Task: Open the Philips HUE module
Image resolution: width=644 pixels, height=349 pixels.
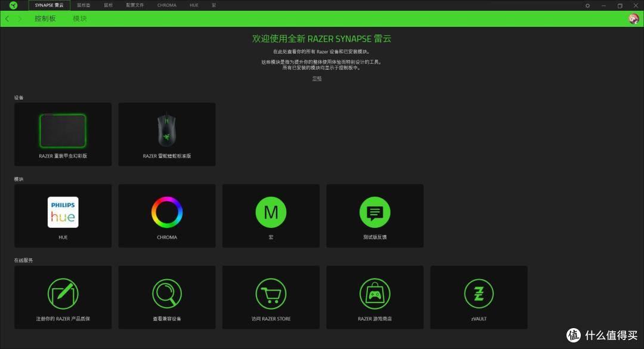Action: 63,216
